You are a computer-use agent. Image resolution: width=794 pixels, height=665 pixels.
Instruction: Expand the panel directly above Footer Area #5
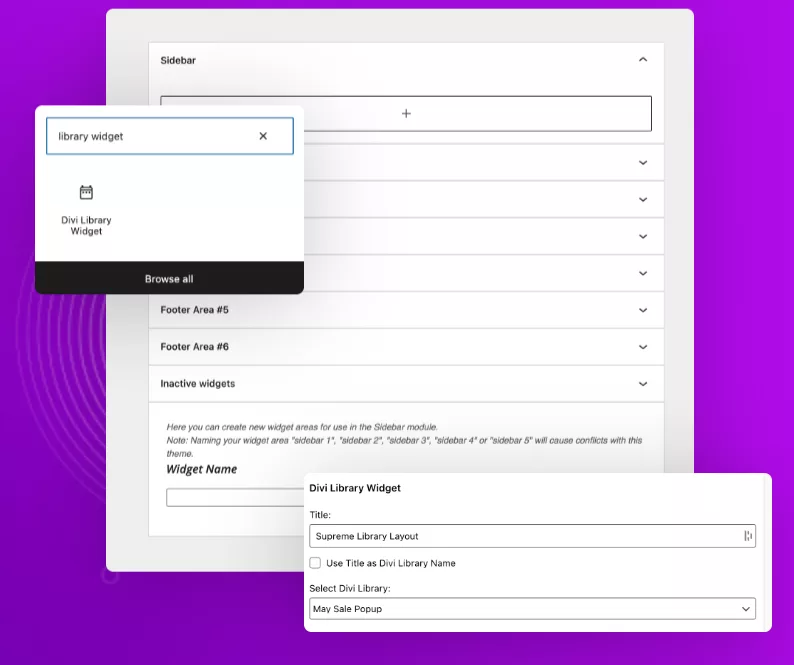click(643, 273)
